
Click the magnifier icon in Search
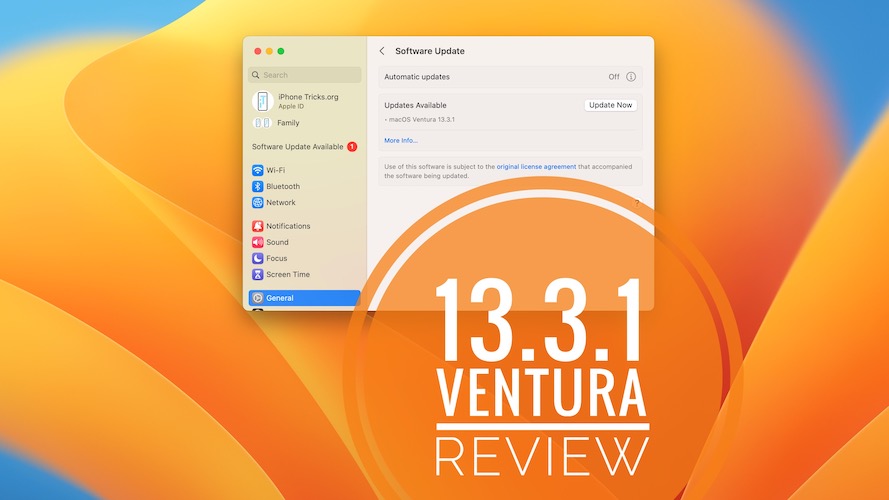[256, 75]
